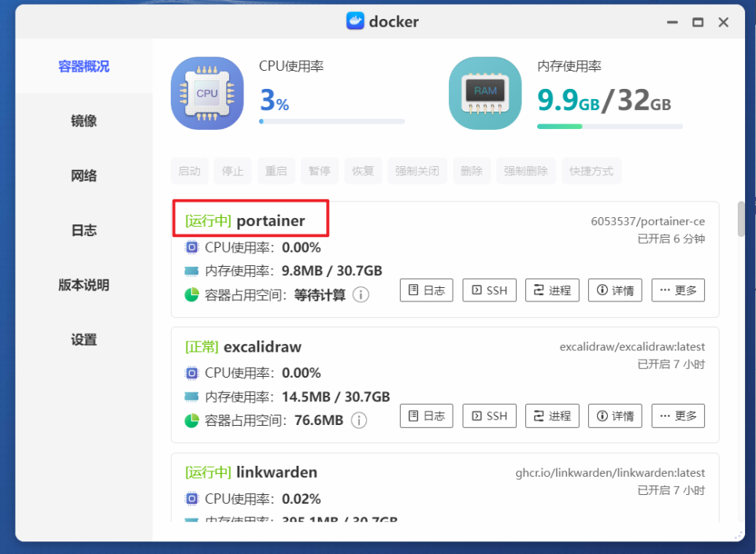View 进程 of the excalidraw container
This screenshot has width=756, height=554.
pos(552,415)
